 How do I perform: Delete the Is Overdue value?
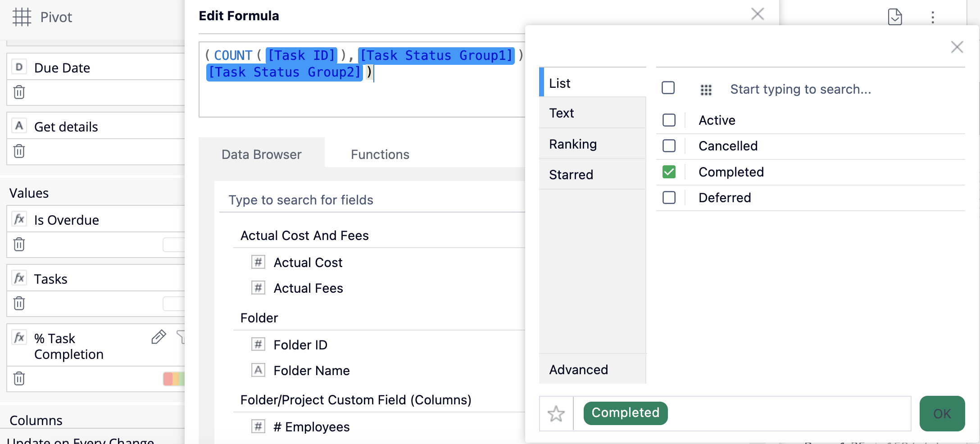(19, 245)
